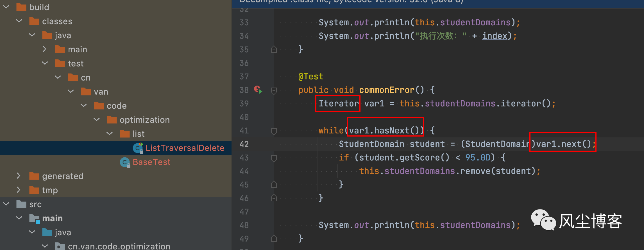Collapse the build folder chevron

[6, 7]
